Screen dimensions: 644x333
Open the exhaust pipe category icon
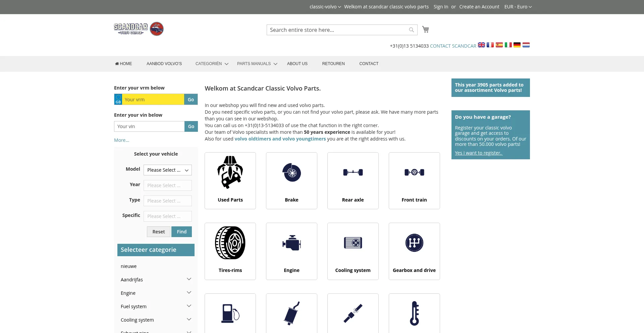pyautogui.click(x=291, y=313)
